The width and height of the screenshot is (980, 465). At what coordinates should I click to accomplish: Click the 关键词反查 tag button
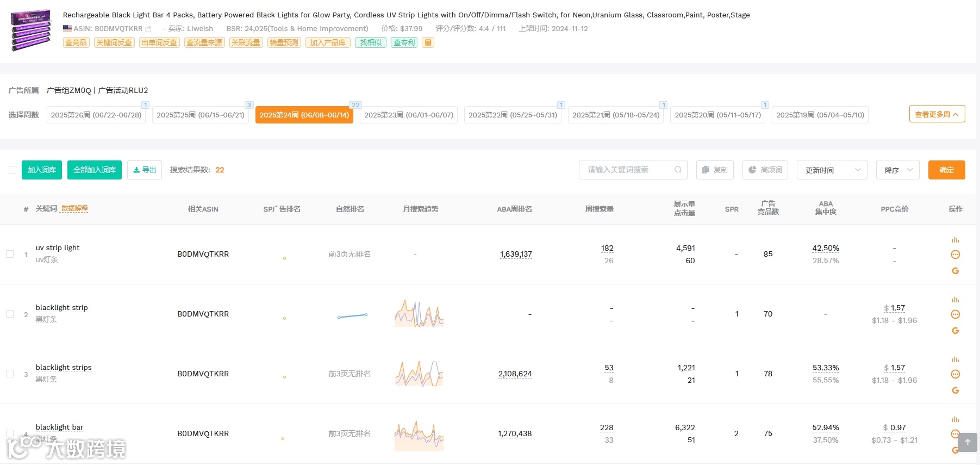114,42
